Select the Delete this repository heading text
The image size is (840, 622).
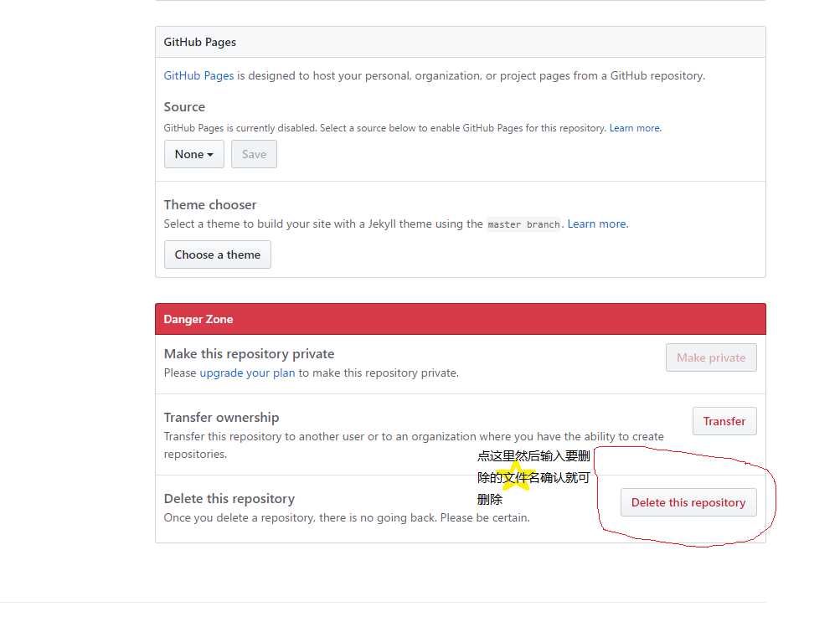pyautogui.click(x=229, y=499)
